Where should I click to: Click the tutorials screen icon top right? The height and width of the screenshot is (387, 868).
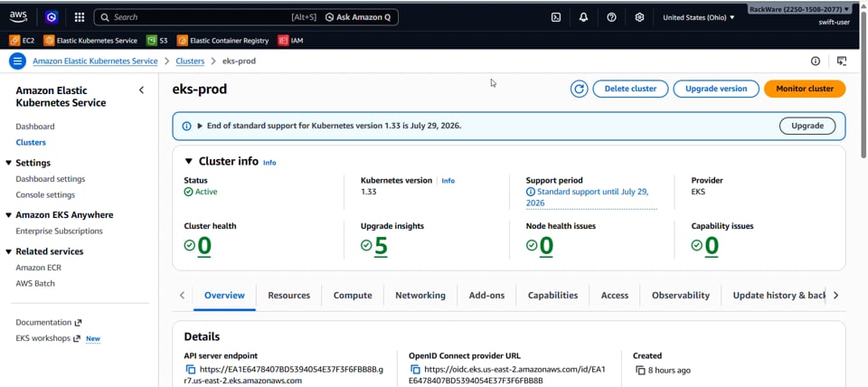point(842,61)
